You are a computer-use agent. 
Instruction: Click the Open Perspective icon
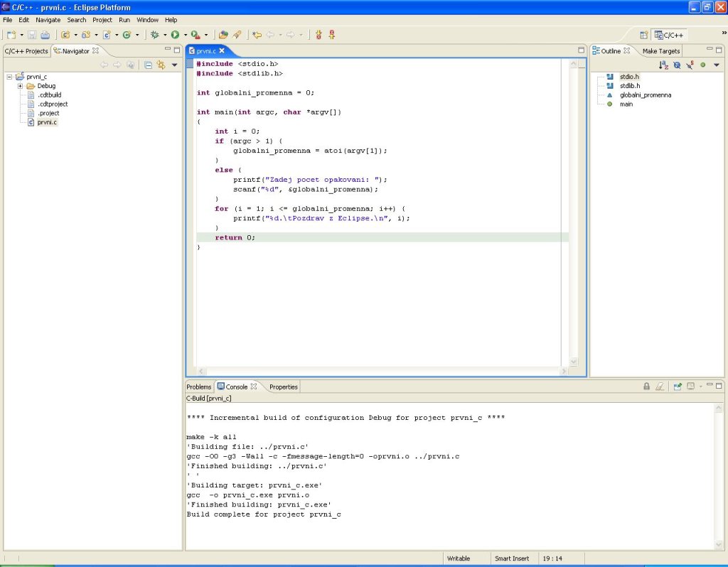pos(643,34)
